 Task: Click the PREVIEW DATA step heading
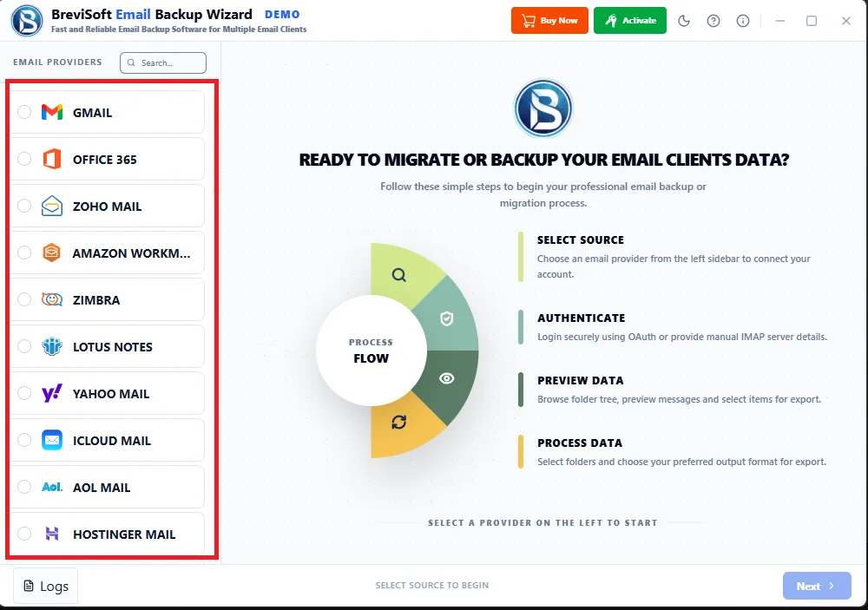pos(581,380)
